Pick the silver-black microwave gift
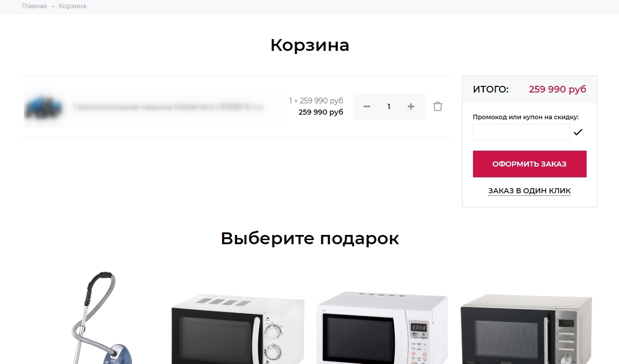Screen dimensions: 619x364 click(526, 329)
